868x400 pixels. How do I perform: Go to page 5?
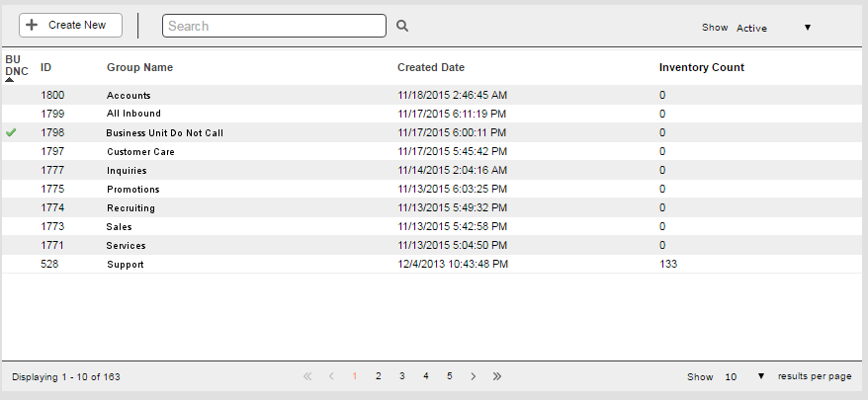pos(450,376)
